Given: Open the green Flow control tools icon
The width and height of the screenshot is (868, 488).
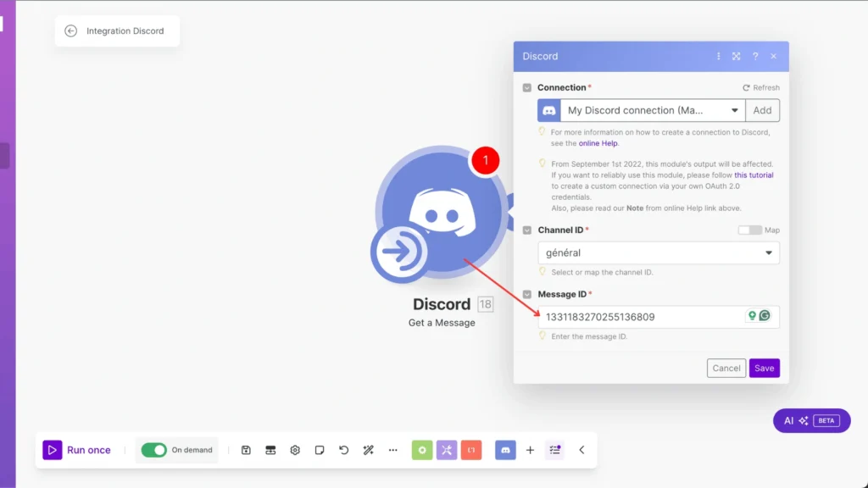Looking at the screenshot, I should [422, 450].
